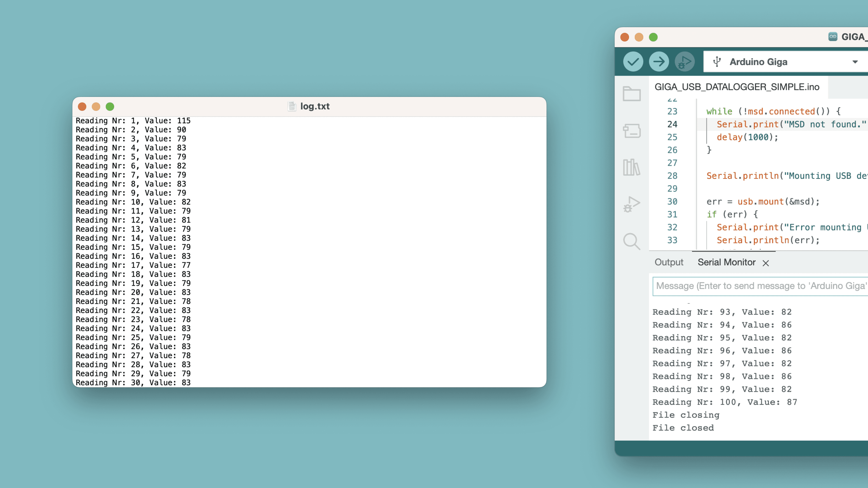Click 'File closed' line in serial output
The height and width of the screenshot is (488, 868).
683,428
